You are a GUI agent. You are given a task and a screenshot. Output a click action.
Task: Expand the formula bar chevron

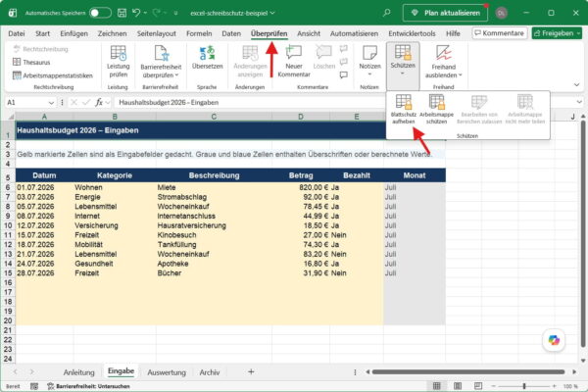(x=579, y=102)
